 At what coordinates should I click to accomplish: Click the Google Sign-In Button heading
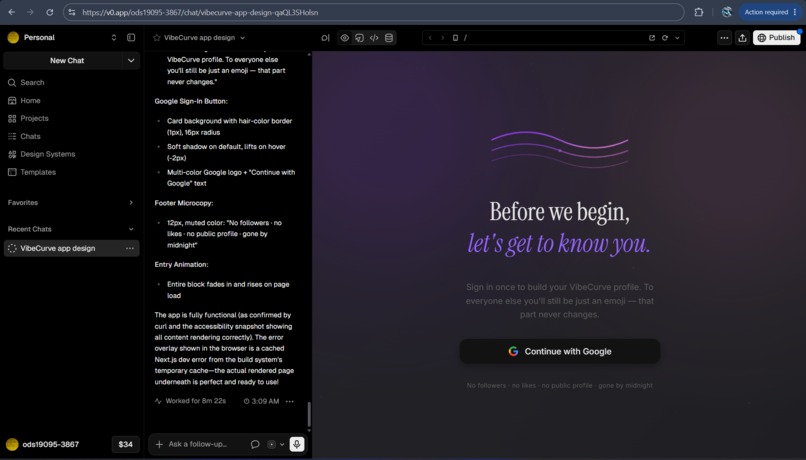(x=191, y=101)
